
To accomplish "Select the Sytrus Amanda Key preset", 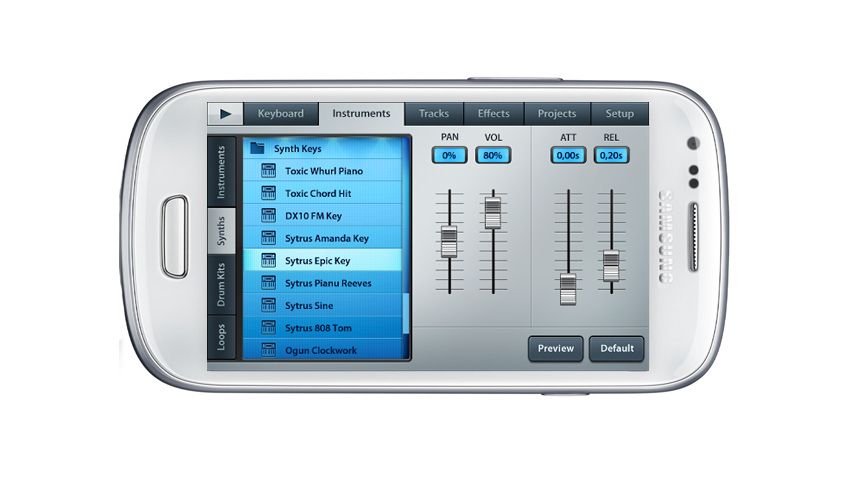I will pos(324,238).
